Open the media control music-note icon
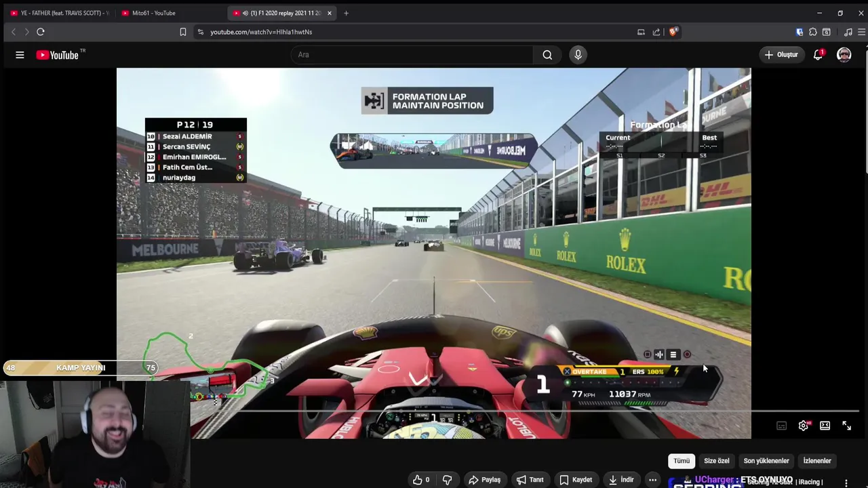 (x=848, y=32)
